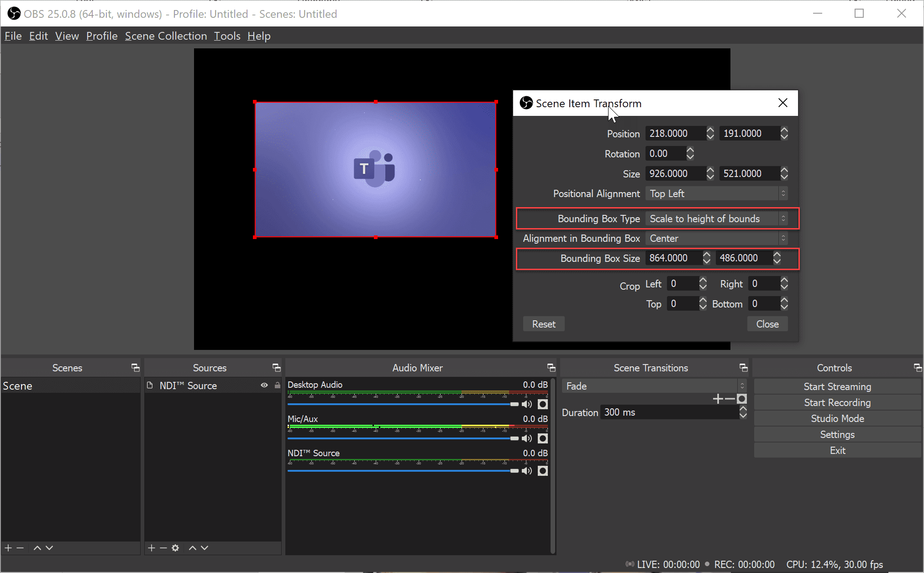Viewport: 924px width, 573px height.
Task: Open NDI Source audio settings gear
Action: 542,471
